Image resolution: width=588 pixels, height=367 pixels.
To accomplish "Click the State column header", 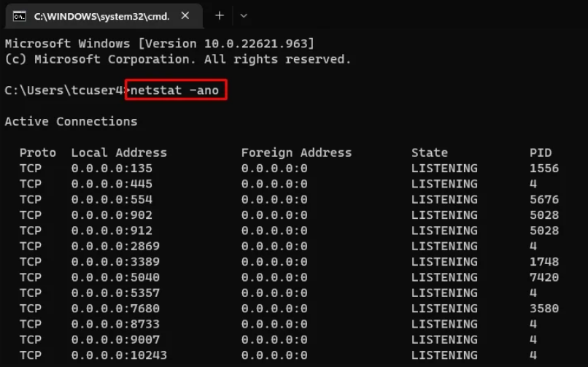I will pyautogui.click(x=429, y=152).
